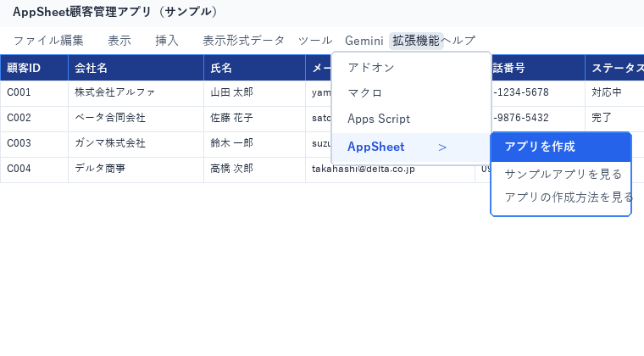This screenshot has width=644, height=356.
Task: Open the 編集 menu
Action: 72,41
